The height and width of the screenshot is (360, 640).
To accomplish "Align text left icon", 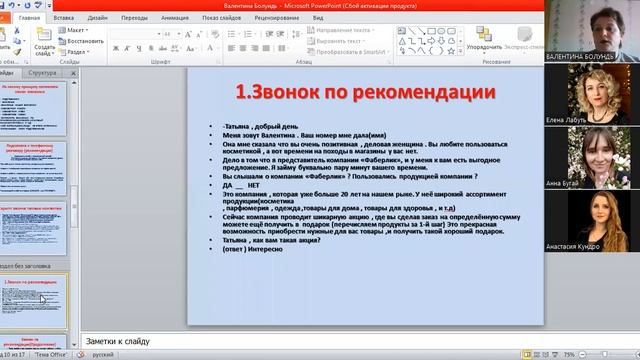I will [231, 48].
